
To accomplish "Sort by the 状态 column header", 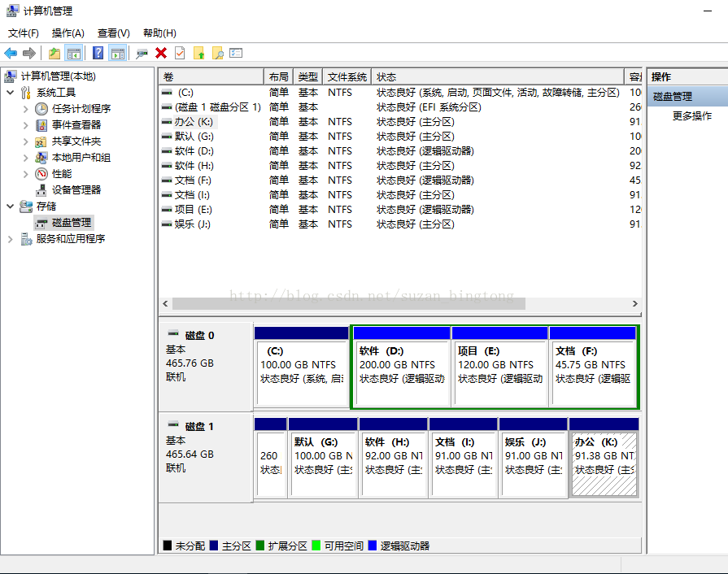I will click(497, 76).
